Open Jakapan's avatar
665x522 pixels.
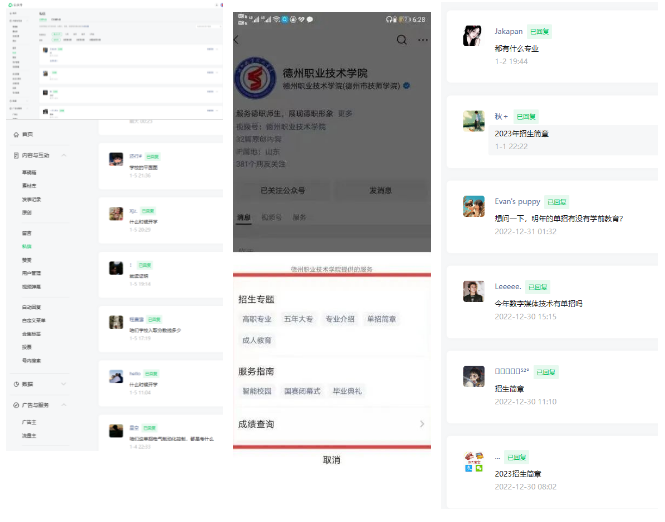coord(474,37)
